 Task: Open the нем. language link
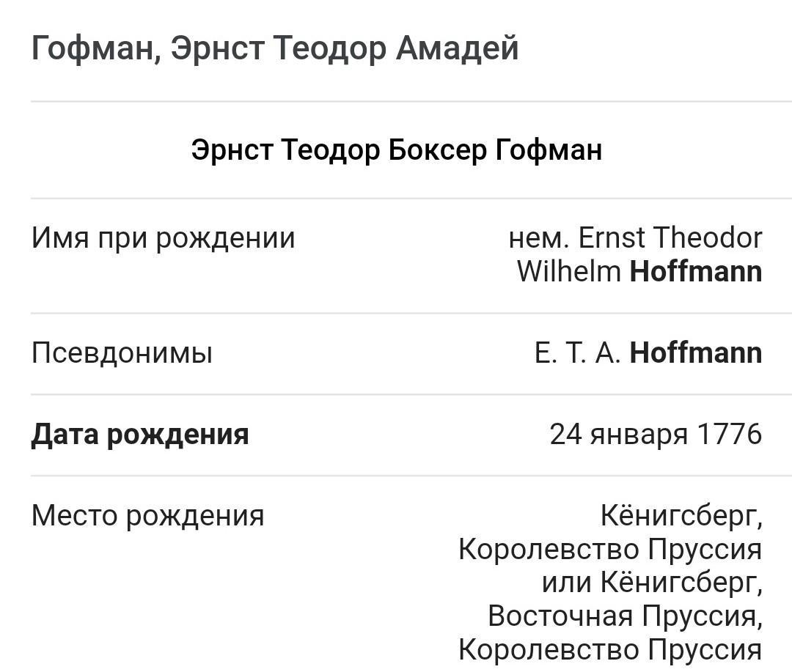point(538,238)
